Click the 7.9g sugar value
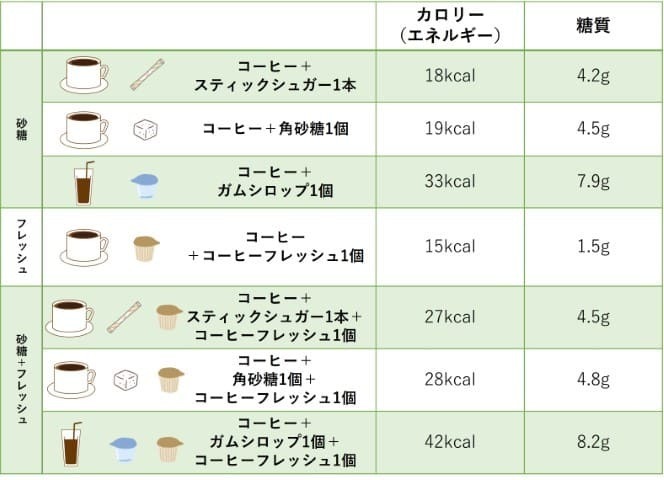The image size is (664, 480). point(593,182)
